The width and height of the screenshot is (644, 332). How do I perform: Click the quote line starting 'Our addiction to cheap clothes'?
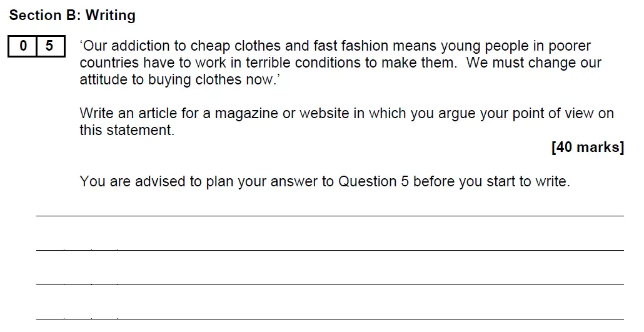click(x=335, y=46)
